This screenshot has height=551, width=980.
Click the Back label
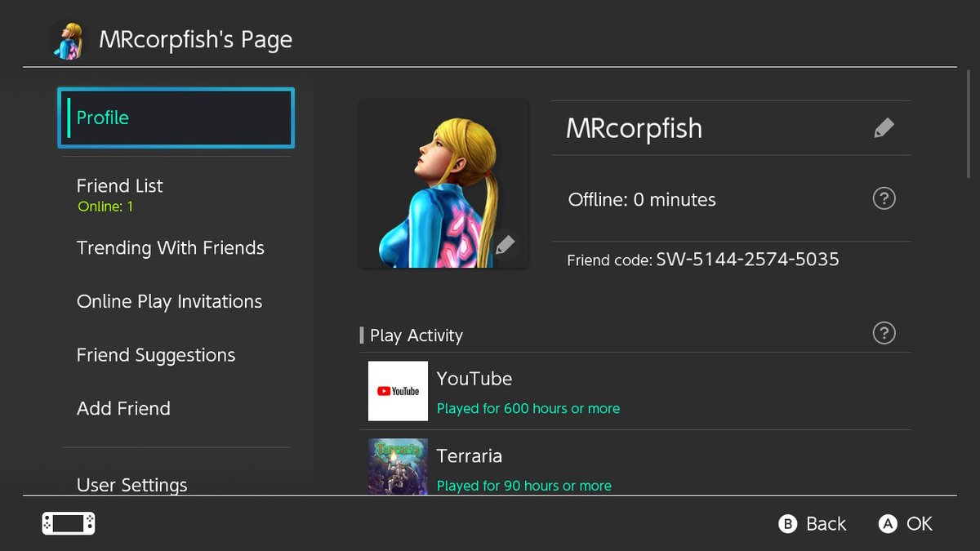click(x=826, y=524)
